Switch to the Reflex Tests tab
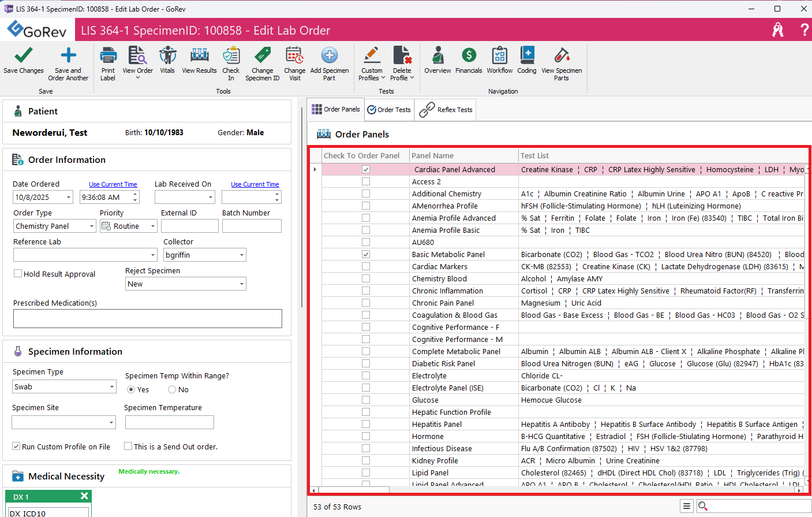 click(x=446, y=110)
